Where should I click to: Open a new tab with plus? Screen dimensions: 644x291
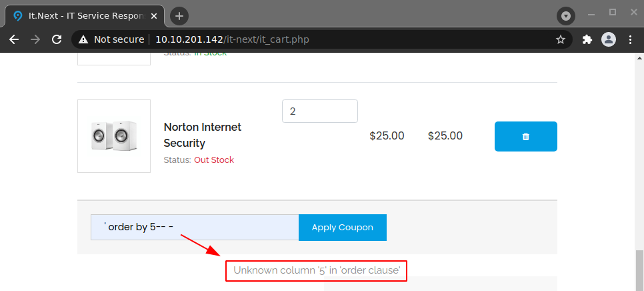[179, 16]
